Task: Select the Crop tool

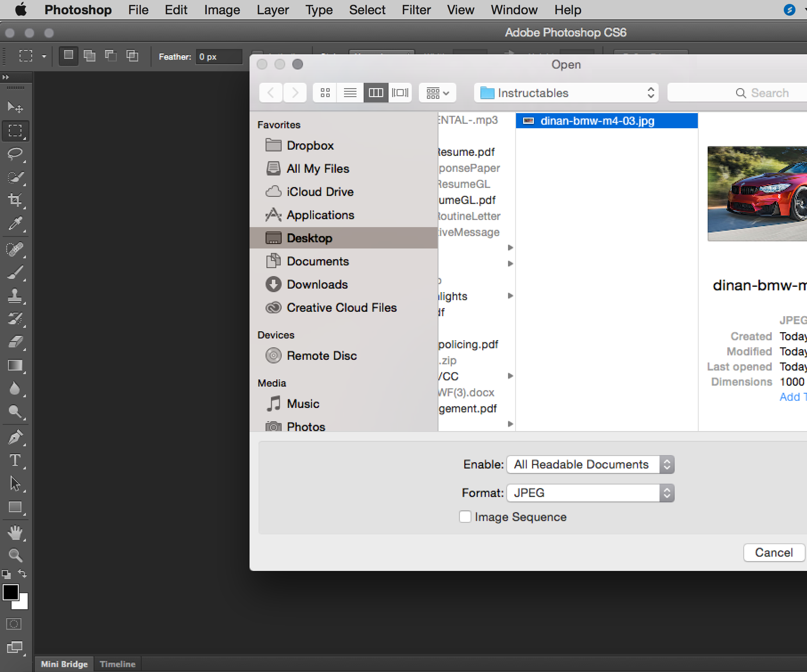Action: coord(16,200)
